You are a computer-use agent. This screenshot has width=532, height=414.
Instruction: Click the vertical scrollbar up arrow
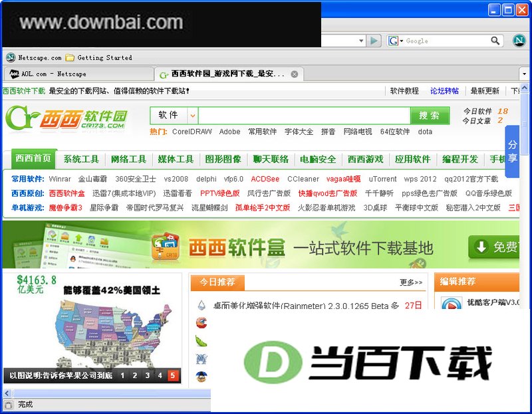click(525, 88)
